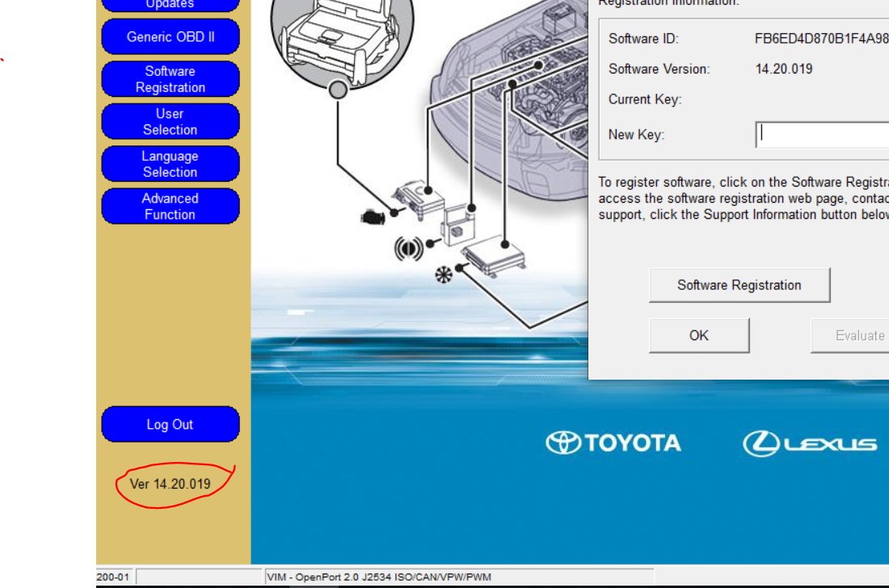889x588 pixels.
Task: Click the 200-01 status bar cell
Action: 113,577
